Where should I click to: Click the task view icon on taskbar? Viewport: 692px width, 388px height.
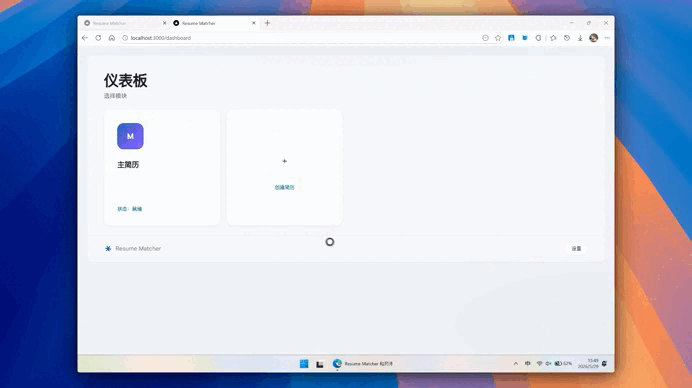(320, 364)
